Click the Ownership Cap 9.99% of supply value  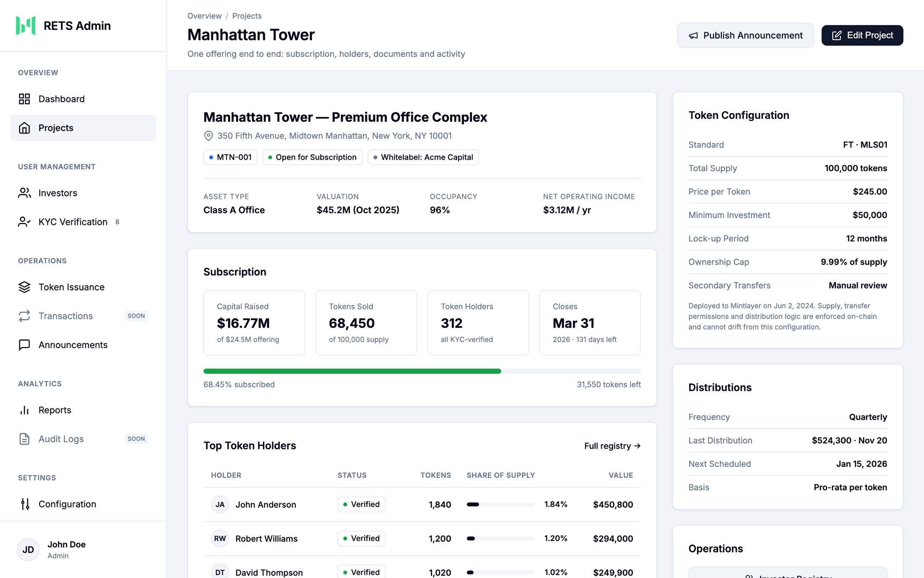click(854, 262)
